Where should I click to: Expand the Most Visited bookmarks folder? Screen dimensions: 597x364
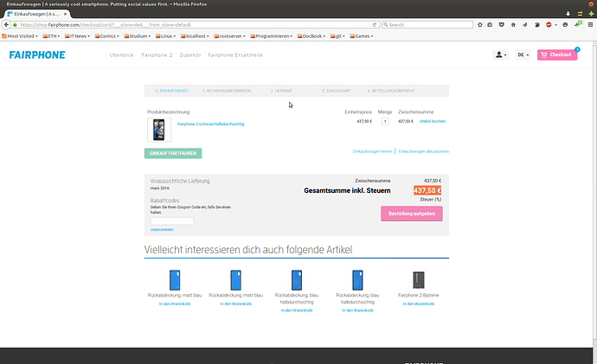click(x=20, y=36)
